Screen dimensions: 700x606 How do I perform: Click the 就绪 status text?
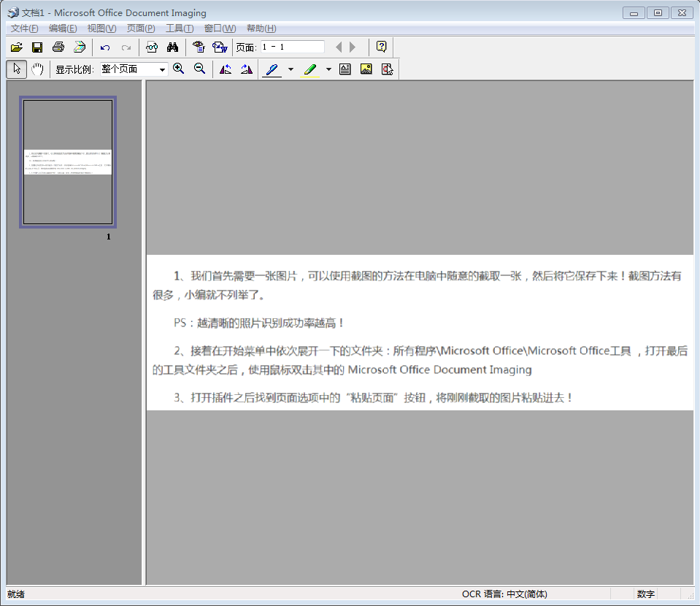pos(16,594)
